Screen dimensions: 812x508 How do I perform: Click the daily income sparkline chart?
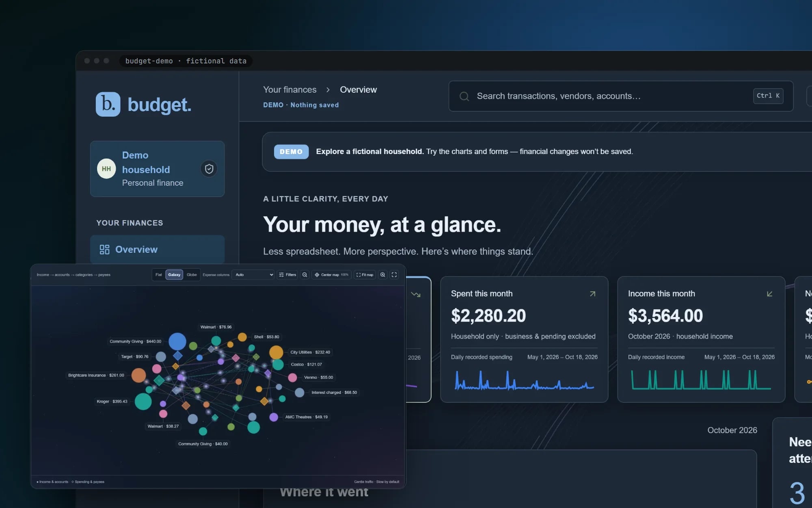click(x=701, y=380)
